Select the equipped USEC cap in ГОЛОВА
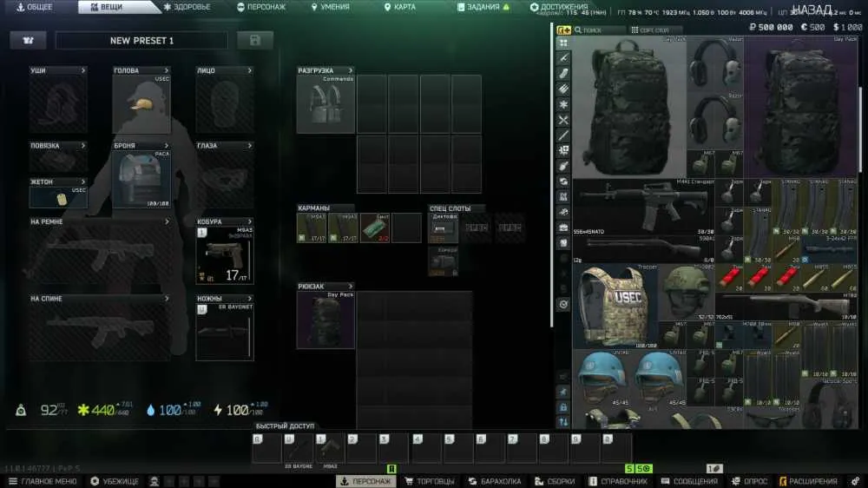 141,103
